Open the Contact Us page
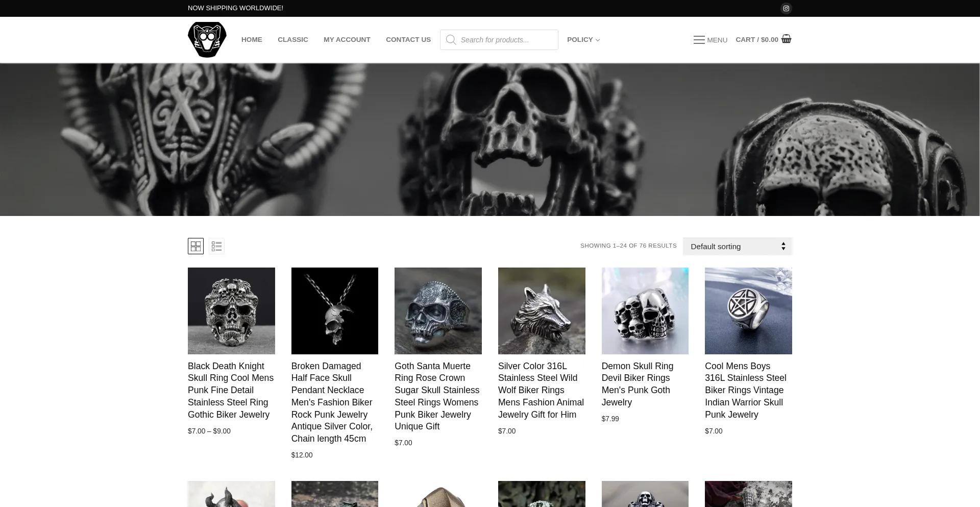 pos(408,40)
